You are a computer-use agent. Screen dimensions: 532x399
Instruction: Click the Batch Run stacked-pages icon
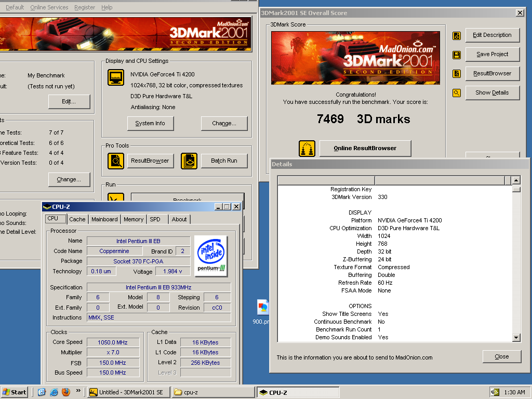[x=189, y=161]
